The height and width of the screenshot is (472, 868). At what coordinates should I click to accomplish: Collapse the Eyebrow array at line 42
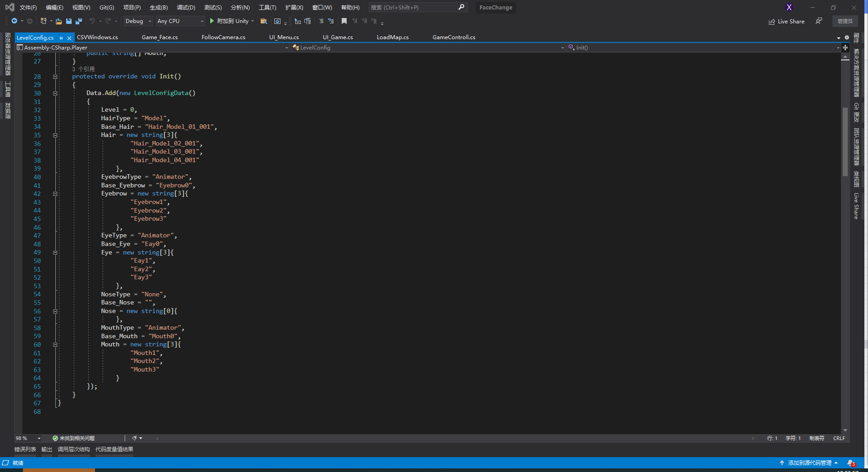[x=55, y=194]
